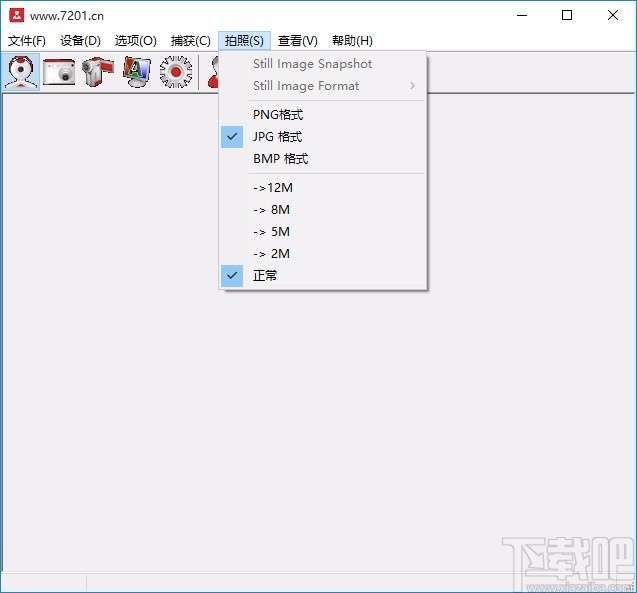
Task: Click the monitor with letter A icon
Action: click(x=137, y=72)
